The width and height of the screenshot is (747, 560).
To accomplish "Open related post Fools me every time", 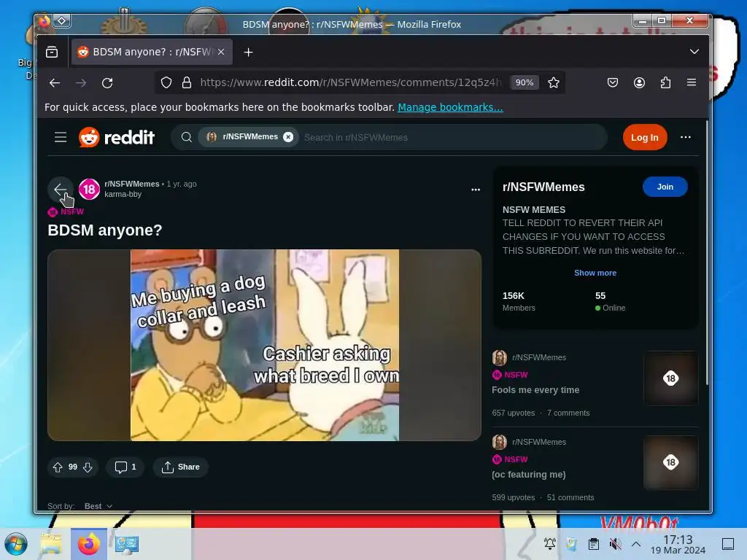I will 535,390.
